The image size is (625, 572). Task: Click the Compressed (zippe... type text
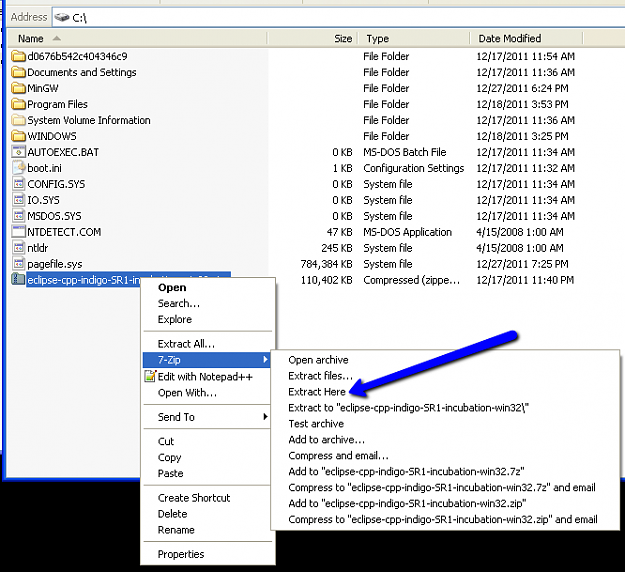coord(411,280)
